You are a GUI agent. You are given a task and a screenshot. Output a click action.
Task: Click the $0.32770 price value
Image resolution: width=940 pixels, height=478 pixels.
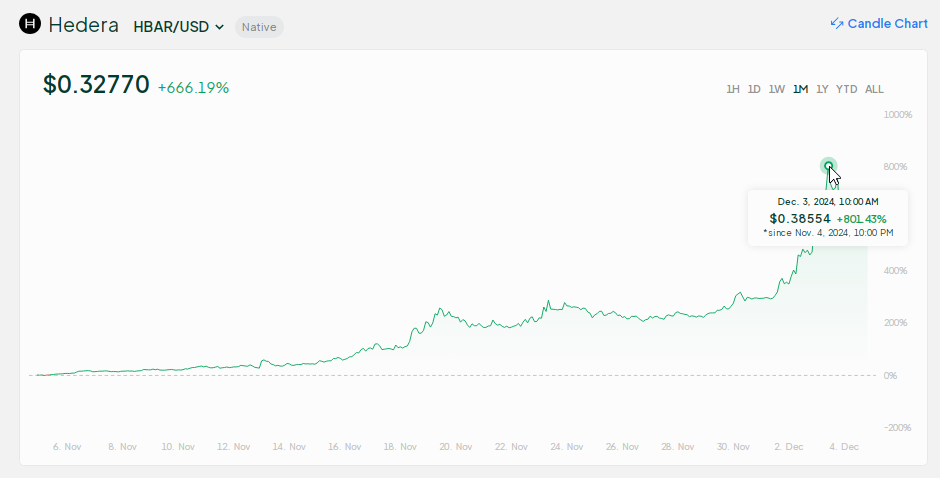coord(96,85)
